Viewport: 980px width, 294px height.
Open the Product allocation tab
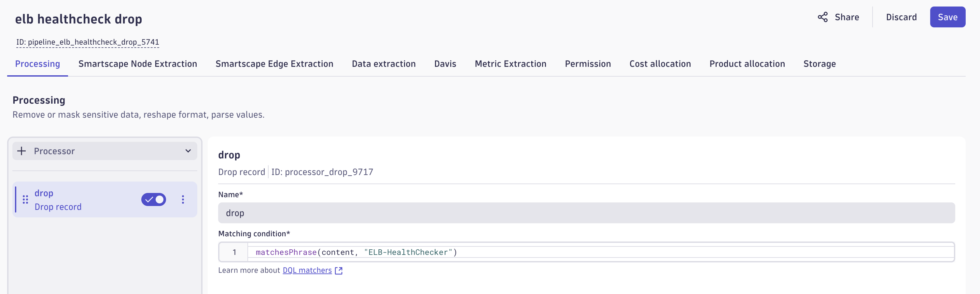(x=747, y=64)
